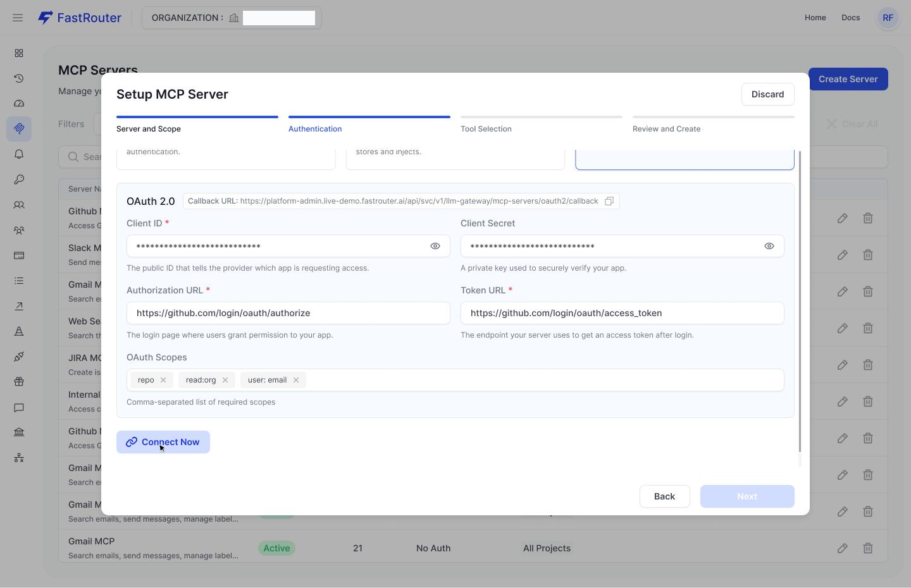This screenshot has height=588, width=911.
Task: Open notifications bell in sidebar
Action: tap(19, 154)
